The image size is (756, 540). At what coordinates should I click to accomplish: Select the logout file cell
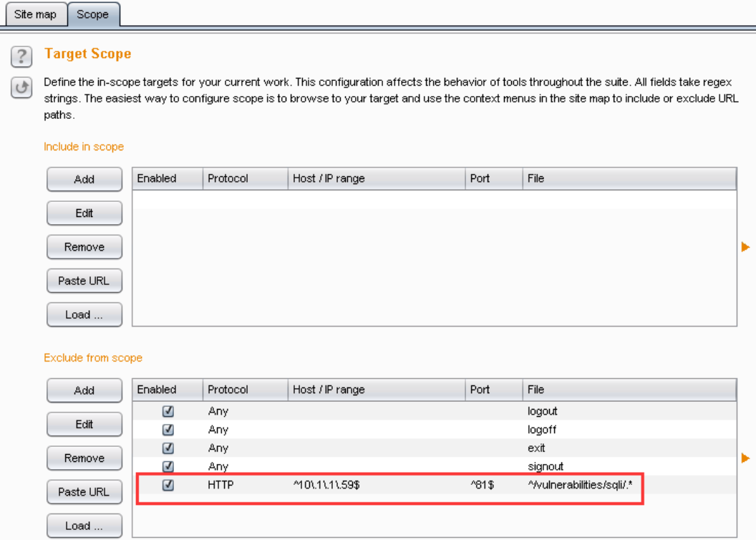pos(629,411)
